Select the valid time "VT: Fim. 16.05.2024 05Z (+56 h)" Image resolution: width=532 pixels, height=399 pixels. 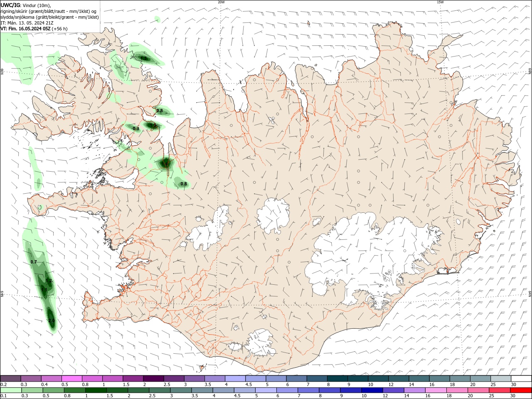[34, 29]
